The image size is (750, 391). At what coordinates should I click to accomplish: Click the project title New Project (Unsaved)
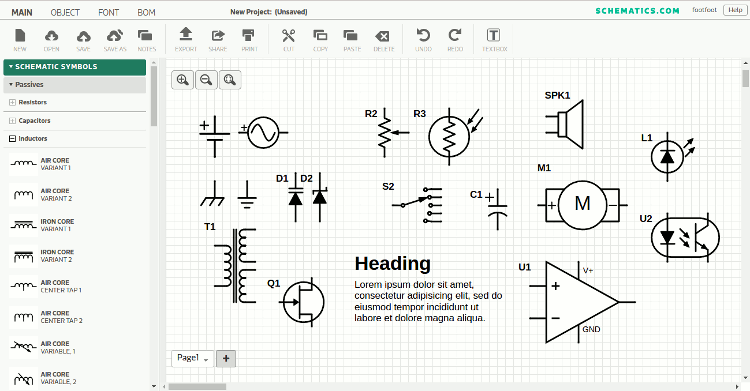pos(268,12)
